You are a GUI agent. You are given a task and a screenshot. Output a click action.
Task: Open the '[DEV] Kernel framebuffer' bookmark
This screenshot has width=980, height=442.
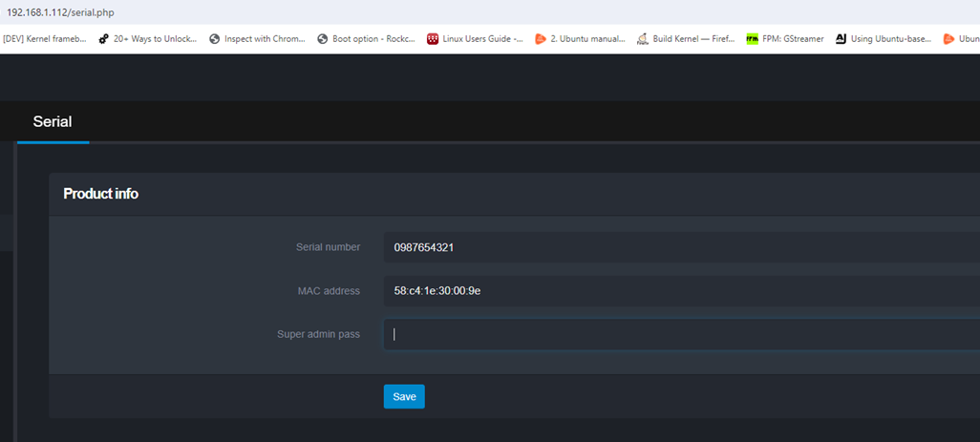[x=45, y=39]
